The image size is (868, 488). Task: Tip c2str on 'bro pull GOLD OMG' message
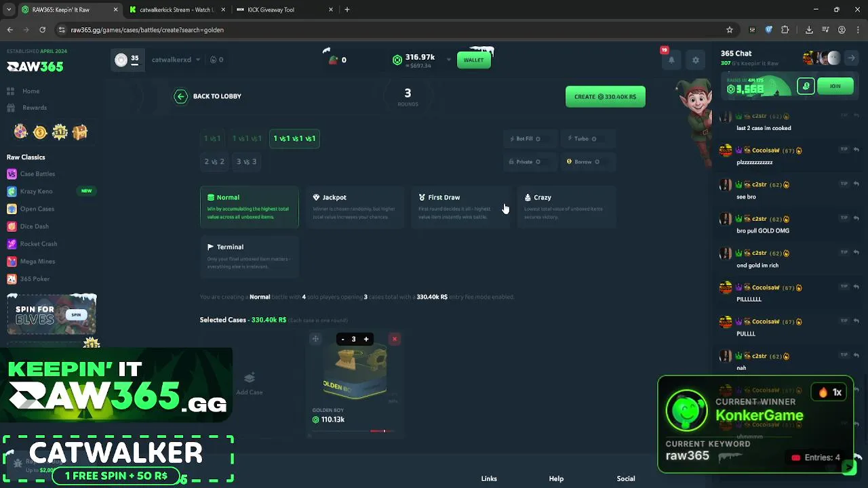click(x=844, y=218)
